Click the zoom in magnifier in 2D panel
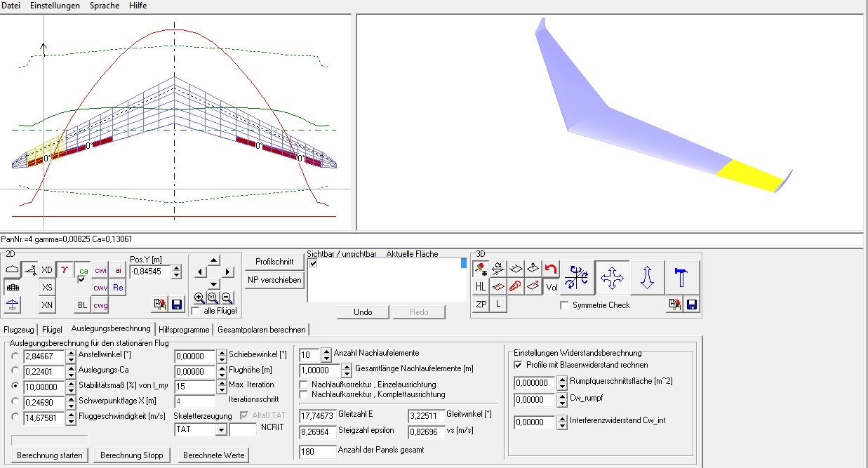The image size is (868, 468). coord(199,297)
